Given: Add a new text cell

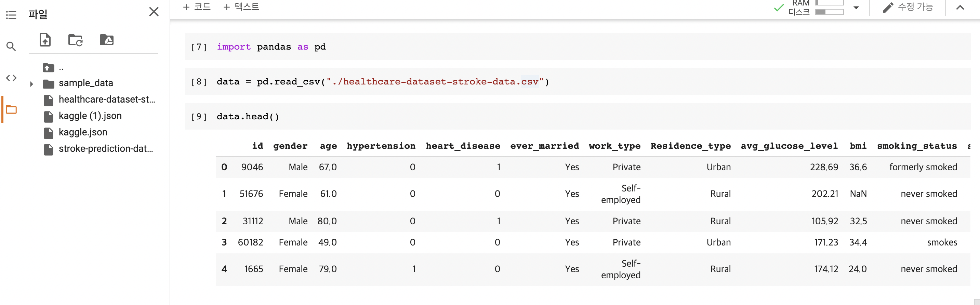Looking at the screenshot, I should point(241,7).
